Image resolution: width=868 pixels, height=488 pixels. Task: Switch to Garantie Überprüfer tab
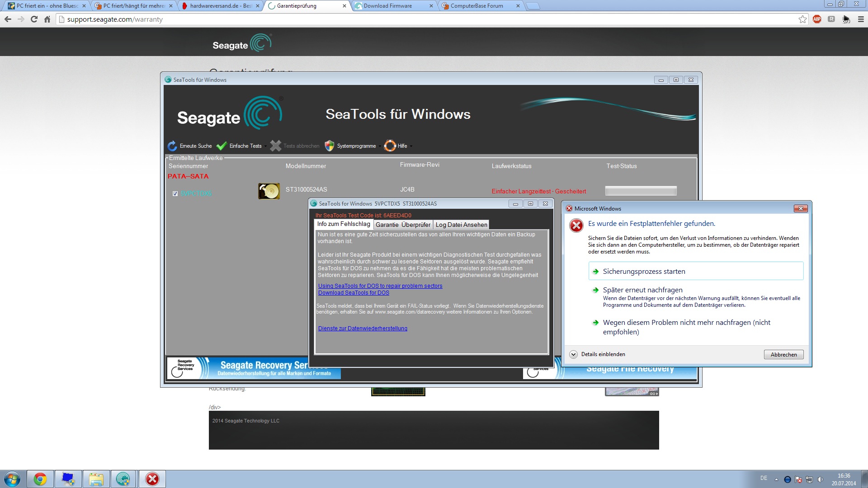point(403,225)
